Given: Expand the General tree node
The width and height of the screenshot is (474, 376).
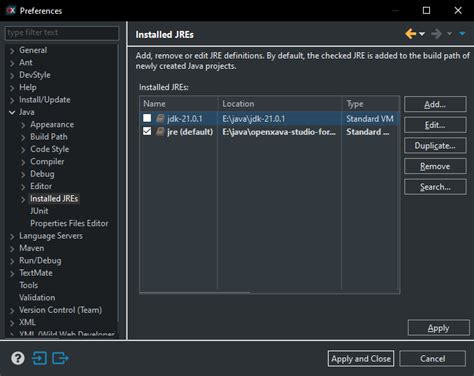Looking at the screenshot, I should (12, 51).
